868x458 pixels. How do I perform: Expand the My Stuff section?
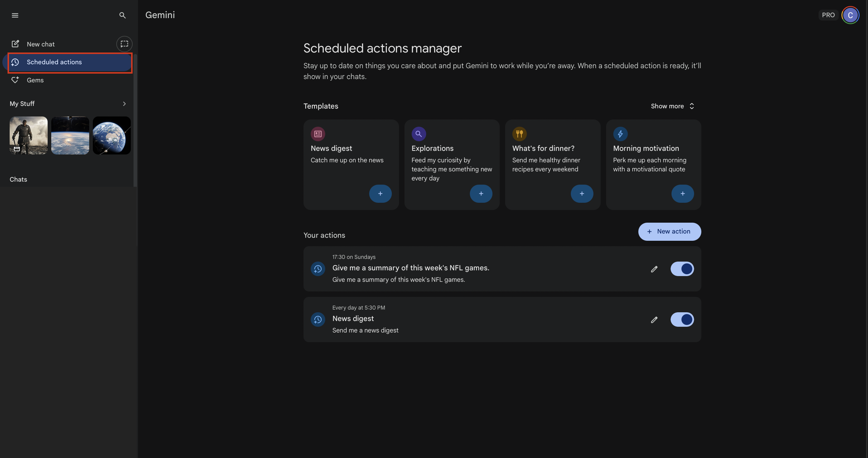pos(124,103)
